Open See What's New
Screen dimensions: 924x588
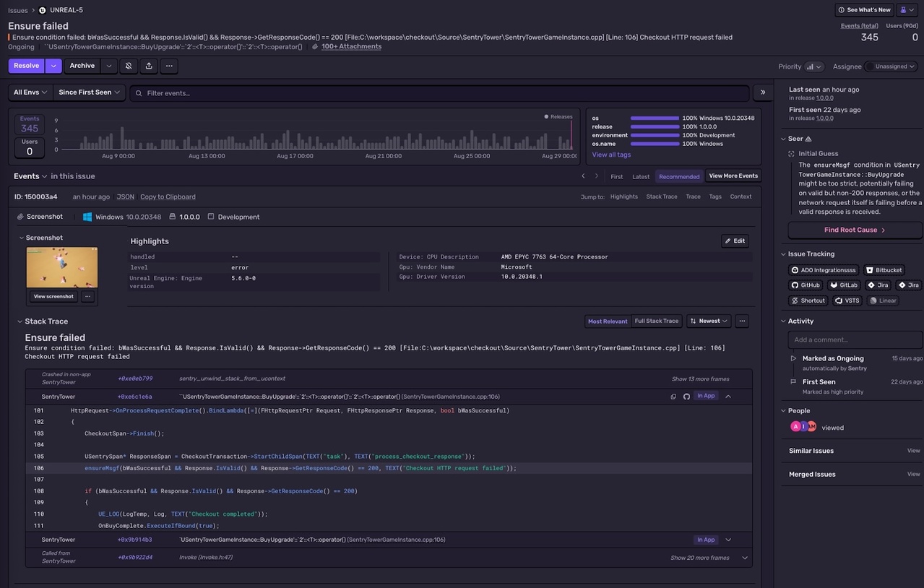click(864, 10)
